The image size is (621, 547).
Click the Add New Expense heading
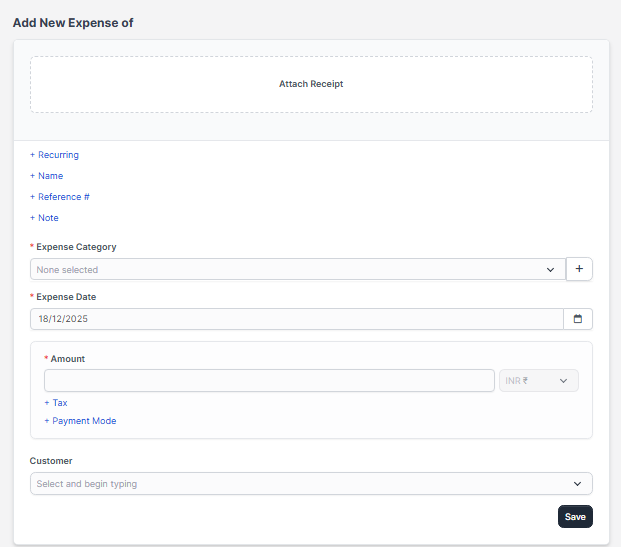click(73, 22)
